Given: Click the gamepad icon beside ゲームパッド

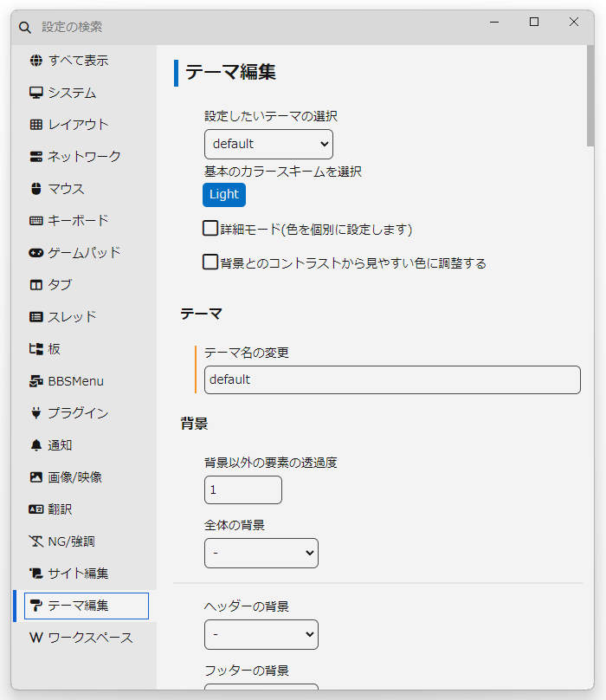Looking at the screenshot, I should tap(36, 253).
